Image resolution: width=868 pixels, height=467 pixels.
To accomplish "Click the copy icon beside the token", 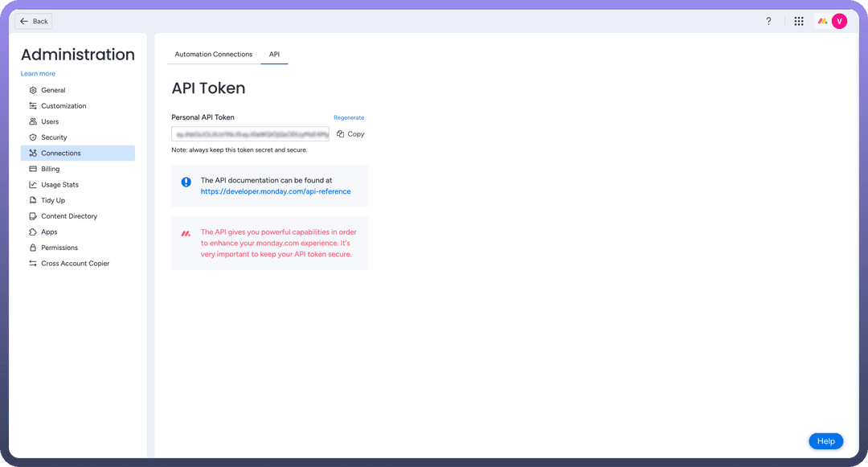I will [341, 134].
